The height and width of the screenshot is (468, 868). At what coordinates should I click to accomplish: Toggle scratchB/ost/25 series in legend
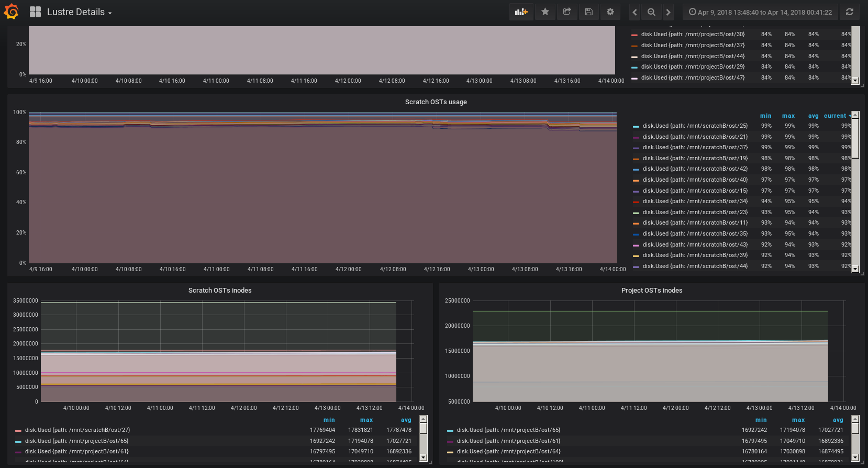(695, 126)
